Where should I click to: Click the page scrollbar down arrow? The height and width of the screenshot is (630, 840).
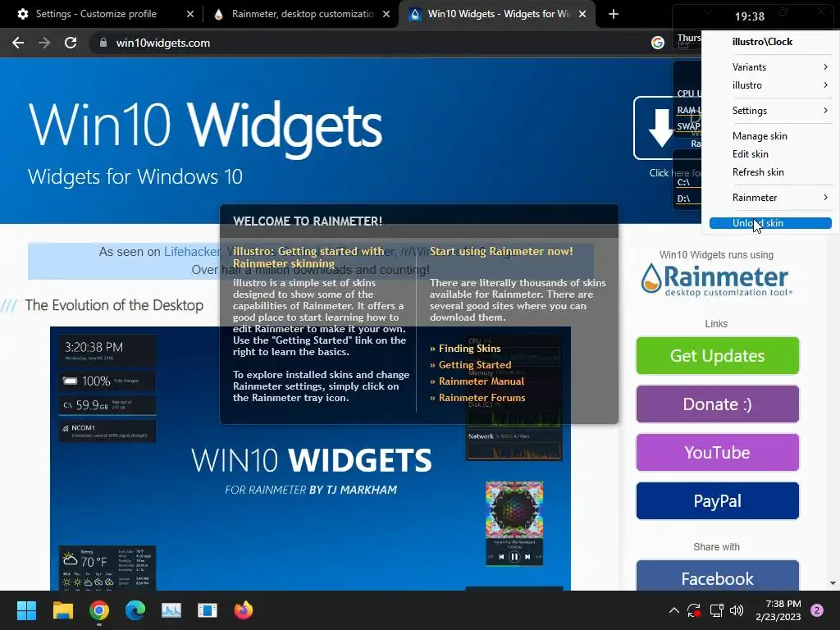(x=833, y=583)
